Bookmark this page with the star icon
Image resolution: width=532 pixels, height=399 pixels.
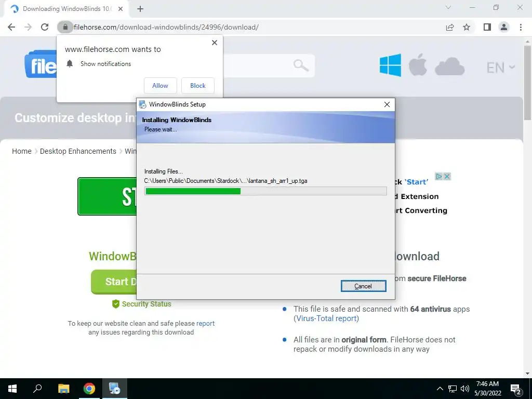[x=467, y=27]
